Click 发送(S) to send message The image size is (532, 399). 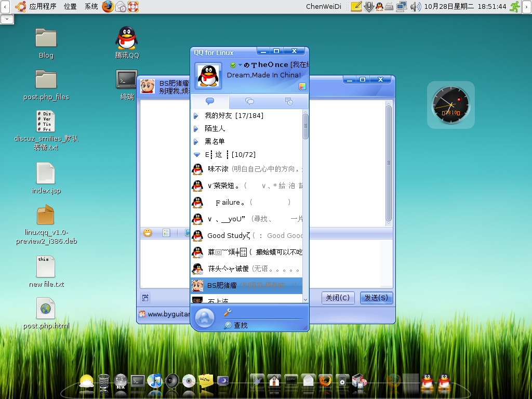point(376,298)
